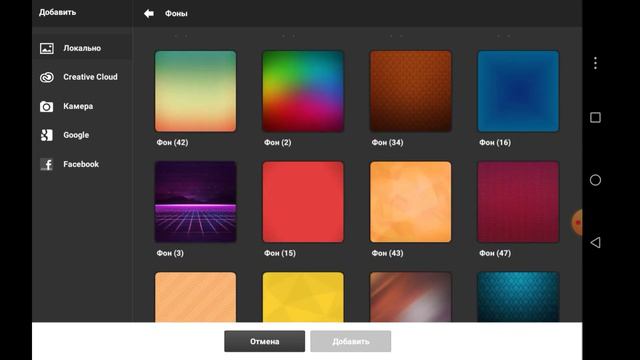Choose the teal diamond pattern background thumbnail
This screenshot has width=640, height=360.
point(518,297)
